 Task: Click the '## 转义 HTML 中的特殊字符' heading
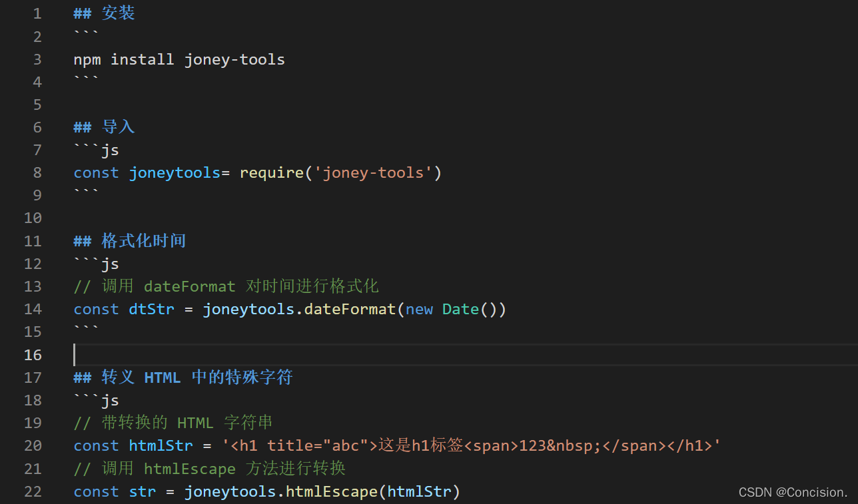(183, 378)
